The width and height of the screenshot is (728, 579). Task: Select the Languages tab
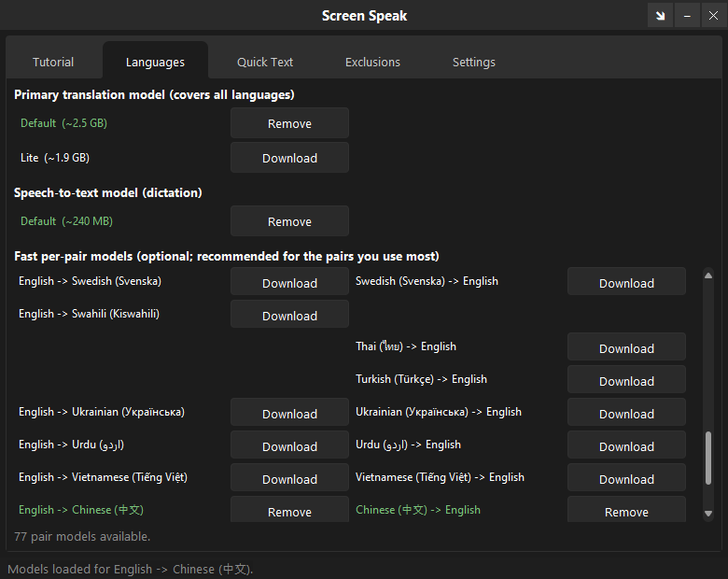pos(155,62)
